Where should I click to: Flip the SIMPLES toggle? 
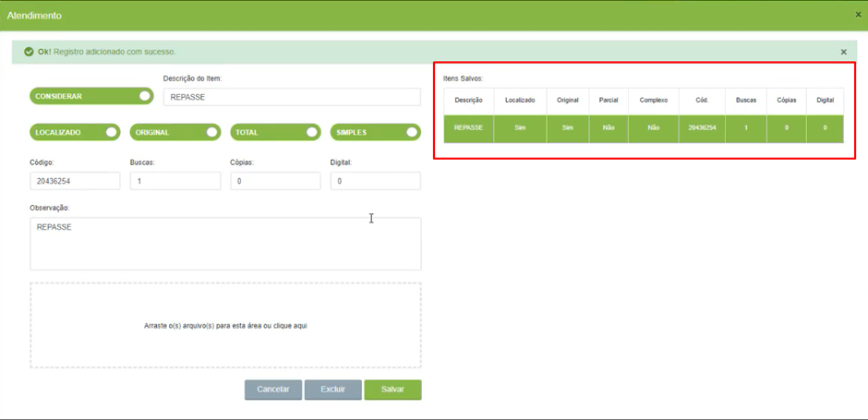(375, 132)
